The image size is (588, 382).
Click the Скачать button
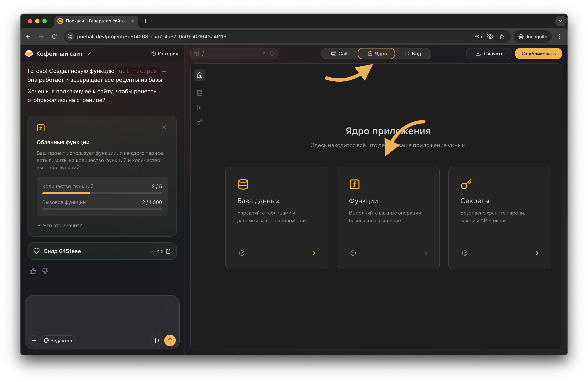pyautogui.click(x=489, y=54)
